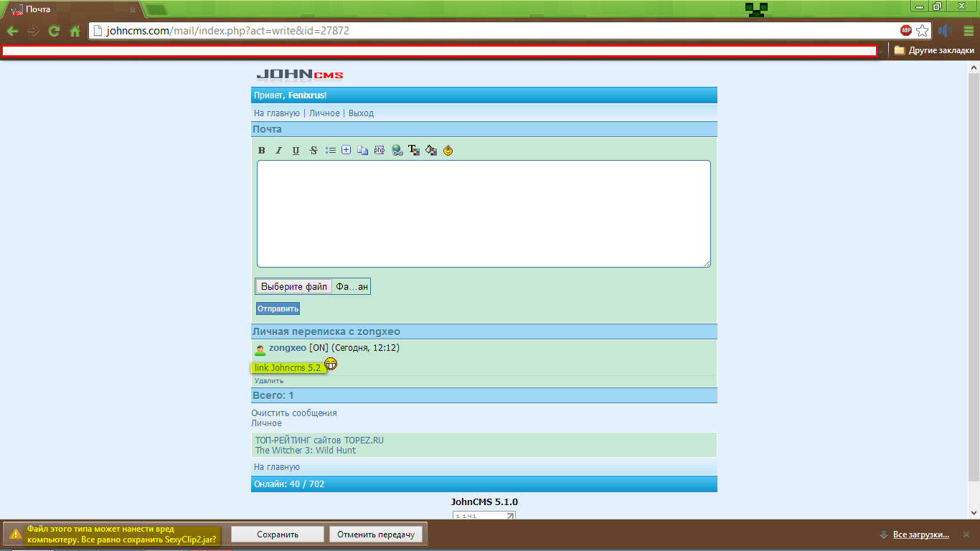Log out via Выход
The width and height of the screenshot is (980, 551).
tap(361, 113)
